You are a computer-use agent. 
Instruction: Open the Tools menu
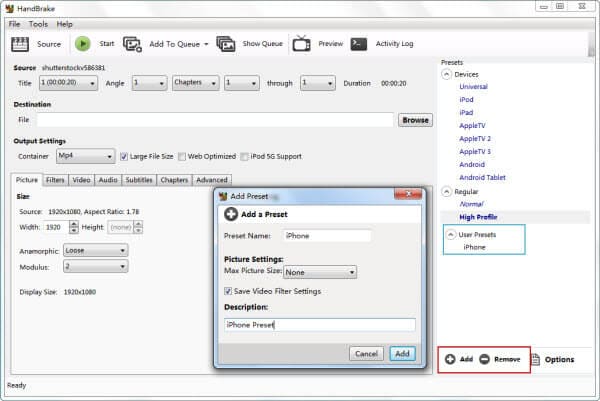[x=38, y=24]
